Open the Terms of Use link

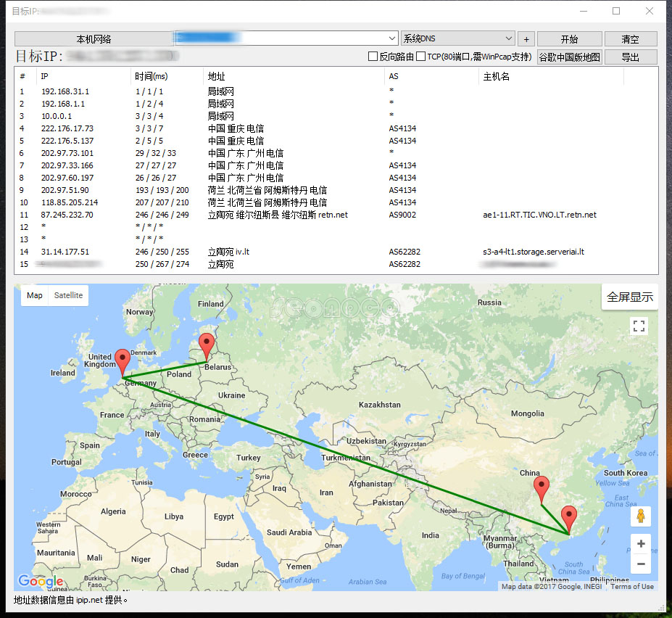coord(631,587)
